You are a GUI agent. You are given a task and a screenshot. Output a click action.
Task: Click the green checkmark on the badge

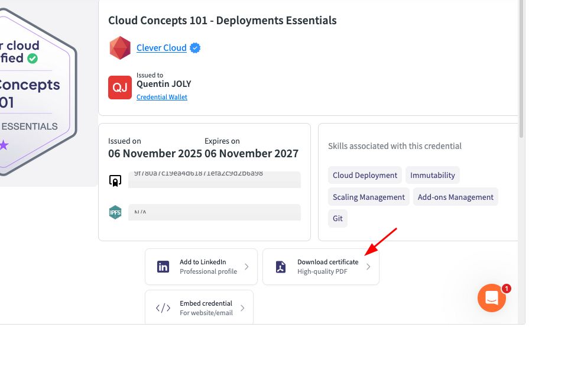33,59
